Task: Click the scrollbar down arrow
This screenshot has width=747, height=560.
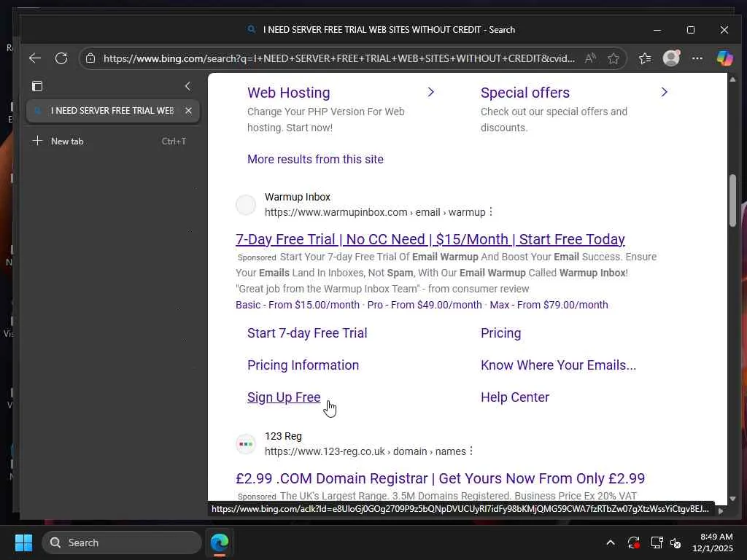Action: click(732, 499)
